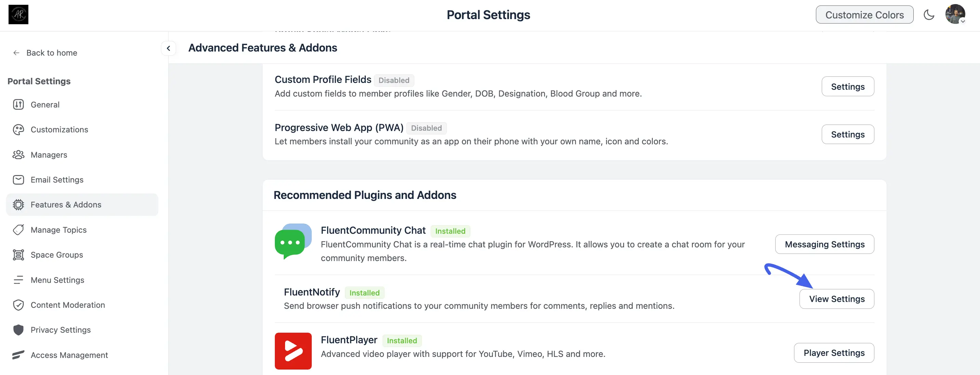Click the Space Groups icon
980x375 pixels.
coord(18,255)
